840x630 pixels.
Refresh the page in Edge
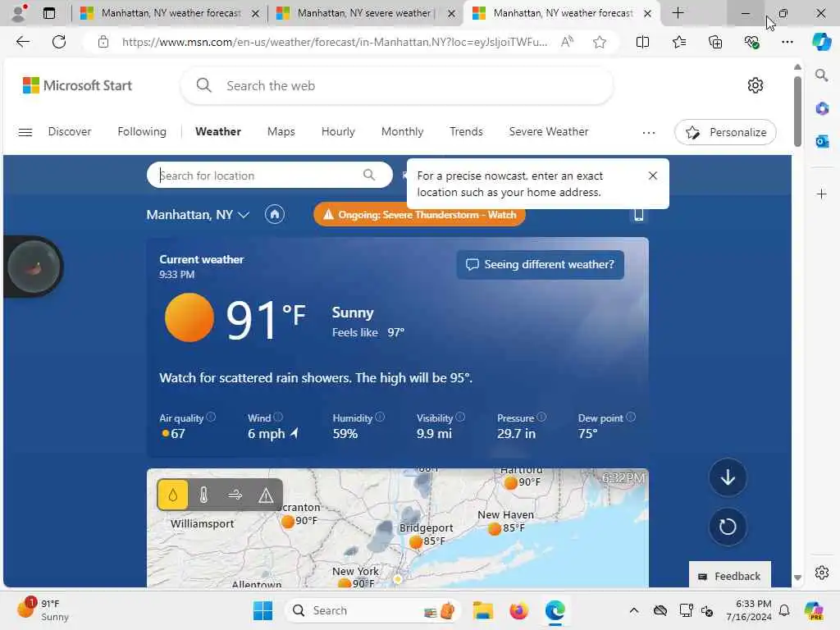[59, 42]
